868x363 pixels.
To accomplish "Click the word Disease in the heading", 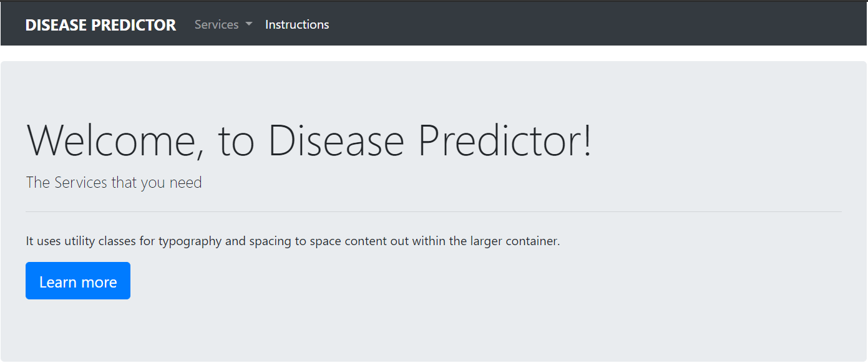I will tap(336, 140).
